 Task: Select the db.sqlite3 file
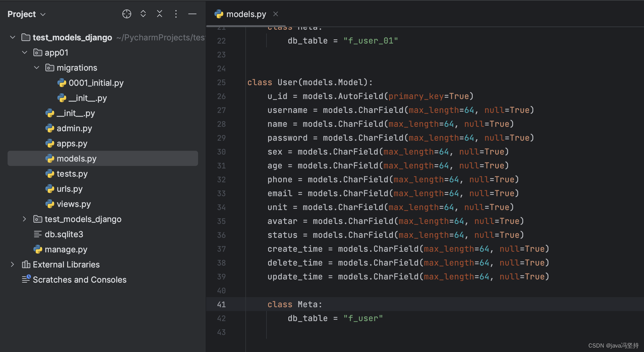64,234
